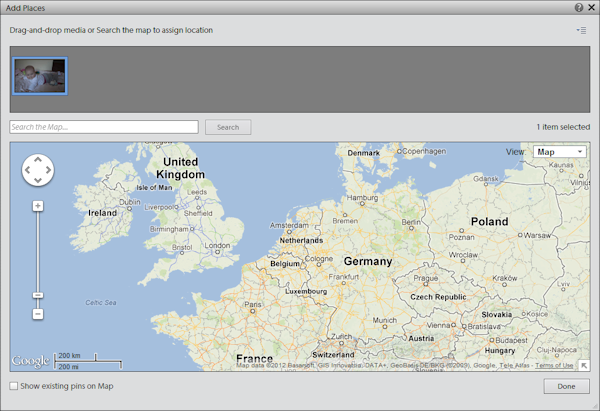This screenshot has height=411, width=600.
Task: Click the zoom in plus button on map
Action: pos(37,206)
